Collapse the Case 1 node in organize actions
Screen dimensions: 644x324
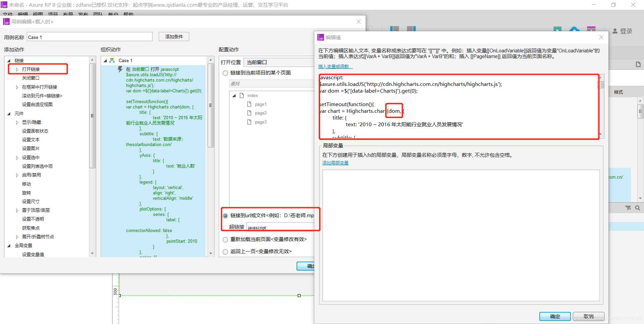[x=105, y=61]
